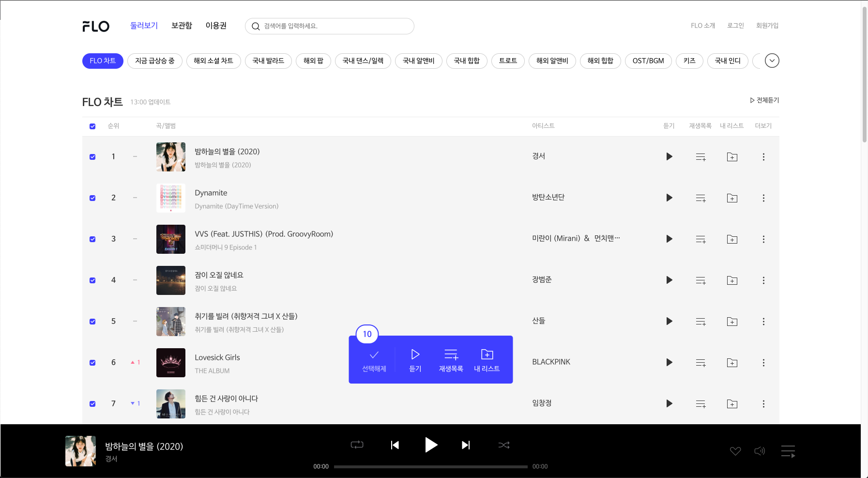Click 내 리스트 in the selection popup

[487, 361]
